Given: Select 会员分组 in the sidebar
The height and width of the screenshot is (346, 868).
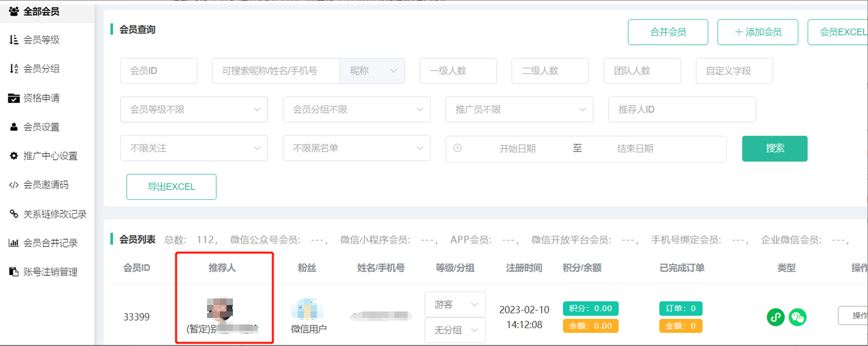Looking at the screenshot, I should tap(42, 69).
